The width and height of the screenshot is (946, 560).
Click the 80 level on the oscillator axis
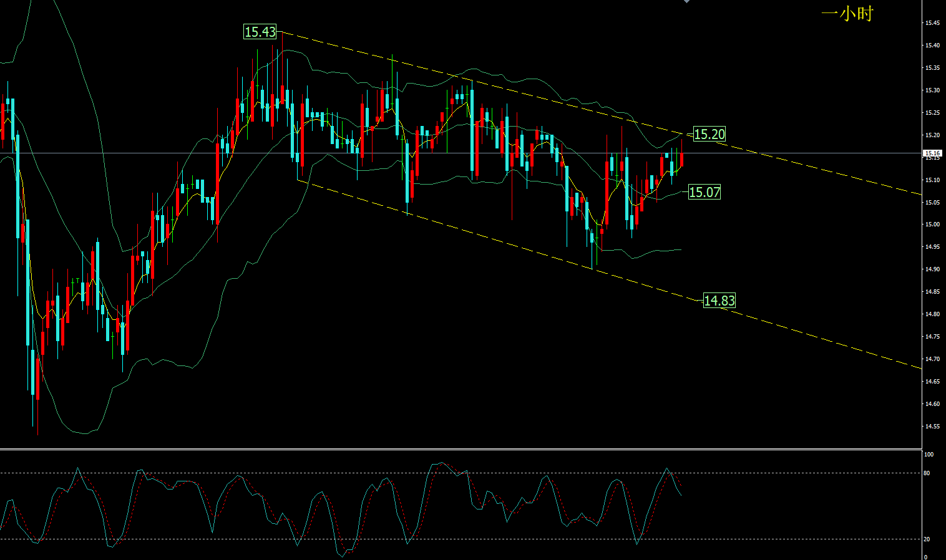927,473
